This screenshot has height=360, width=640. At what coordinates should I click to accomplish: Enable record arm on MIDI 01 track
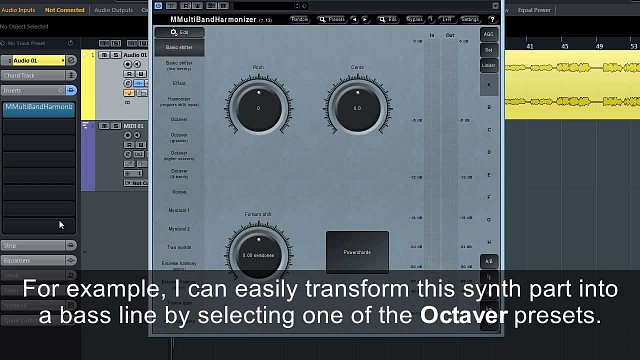click(128, 135)
